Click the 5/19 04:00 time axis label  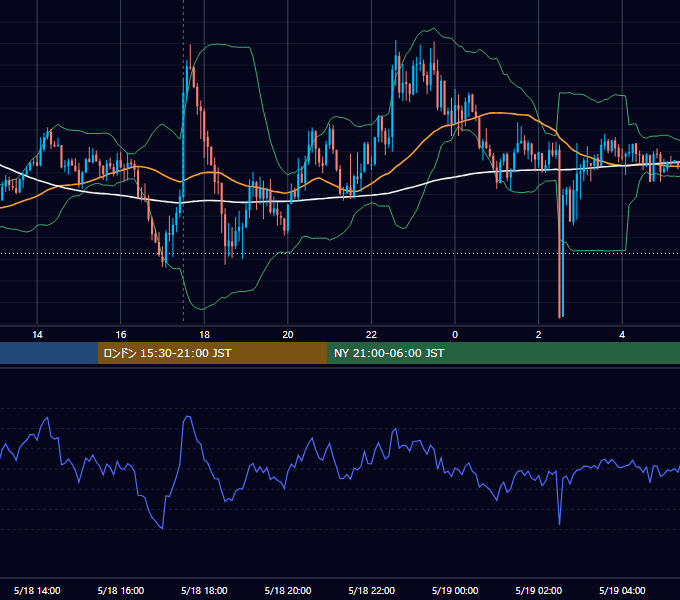[622, 590]
